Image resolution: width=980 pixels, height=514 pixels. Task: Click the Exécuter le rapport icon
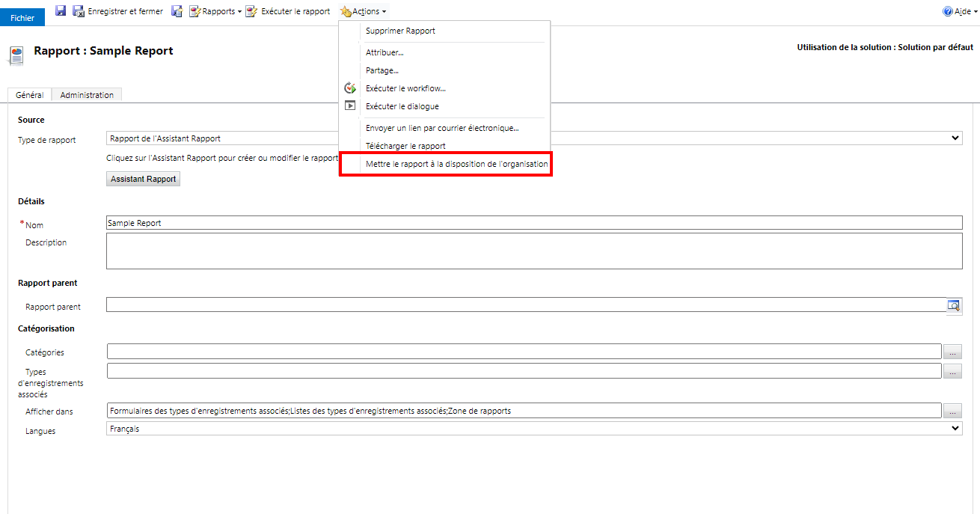click(252, 11)
